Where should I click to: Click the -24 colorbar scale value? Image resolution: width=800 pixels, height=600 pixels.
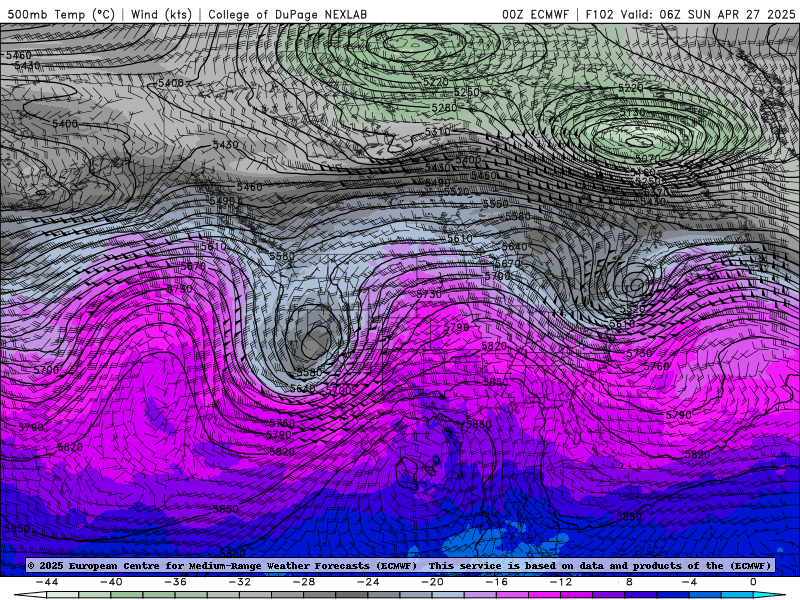coord(368,582)
